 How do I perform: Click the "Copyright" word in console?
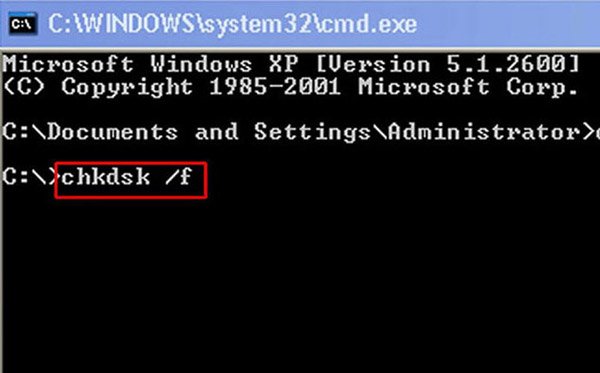tap(127, 88)
